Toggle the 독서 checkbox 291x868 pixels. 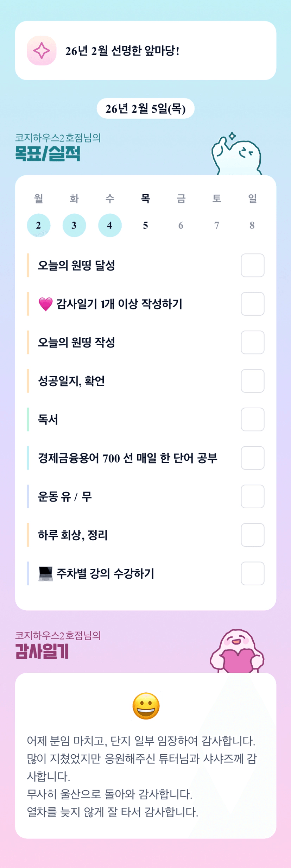(x=252, y=419)
